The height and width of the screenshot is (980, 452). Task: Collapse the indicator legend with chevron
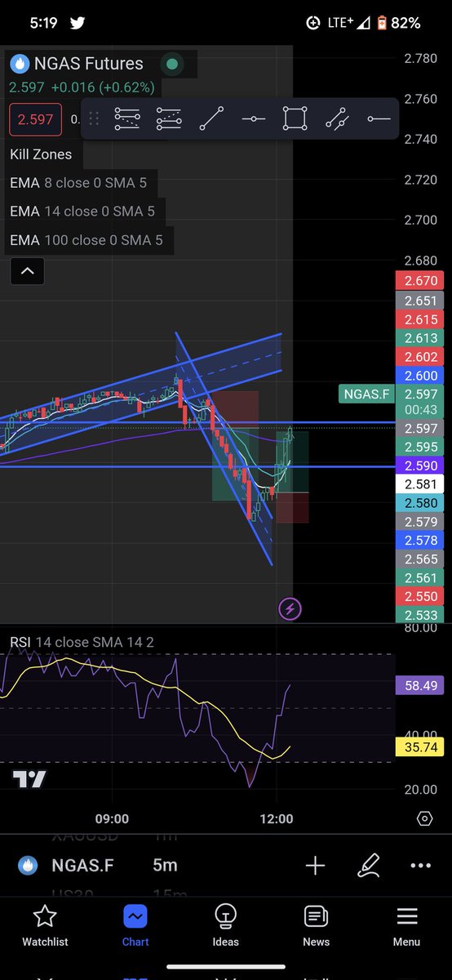[27, 271]
